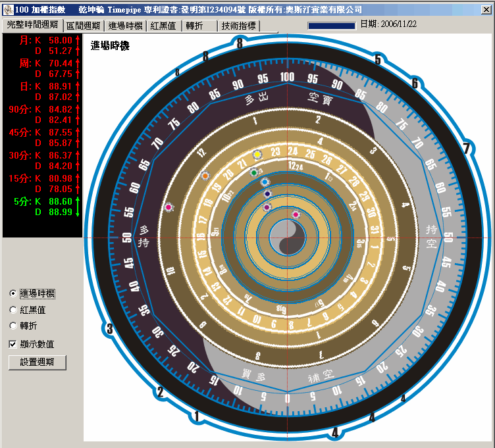This screenshot has height=448, width=495.
Task: Click the 5分 K value 88.60
Action: [60, 201]
